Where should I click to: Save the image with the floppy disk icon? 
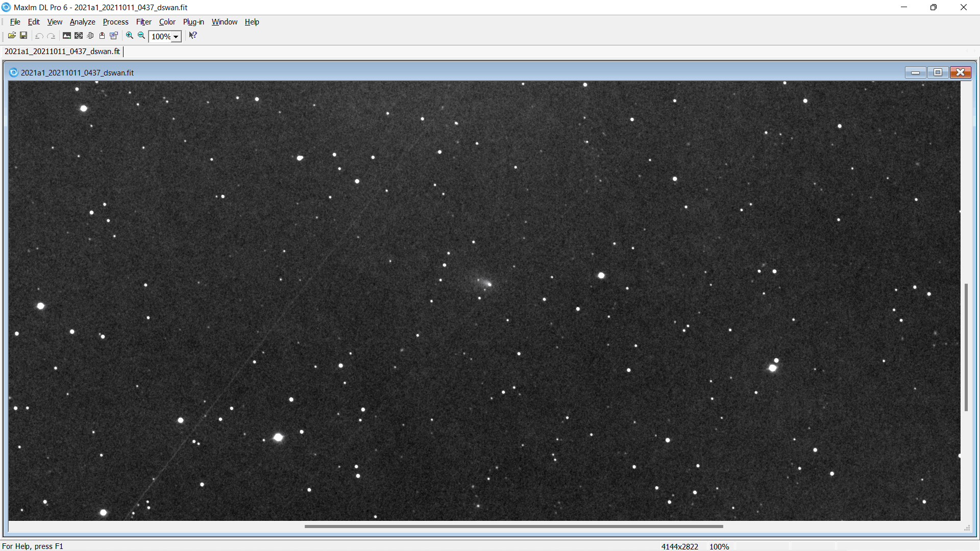23,36
